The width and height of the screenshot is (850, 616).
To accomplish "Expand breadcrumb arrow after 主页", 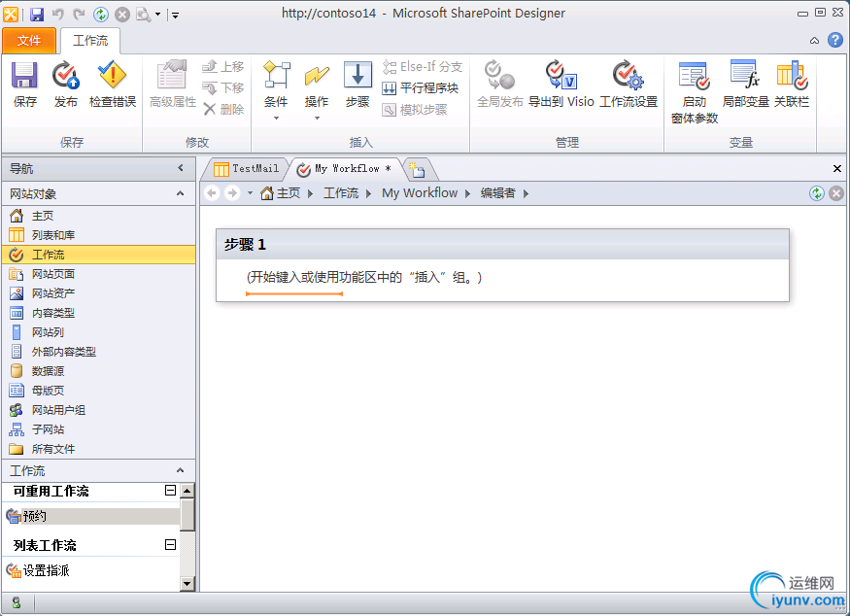I will pyautogui.click(x=310, y=193).
